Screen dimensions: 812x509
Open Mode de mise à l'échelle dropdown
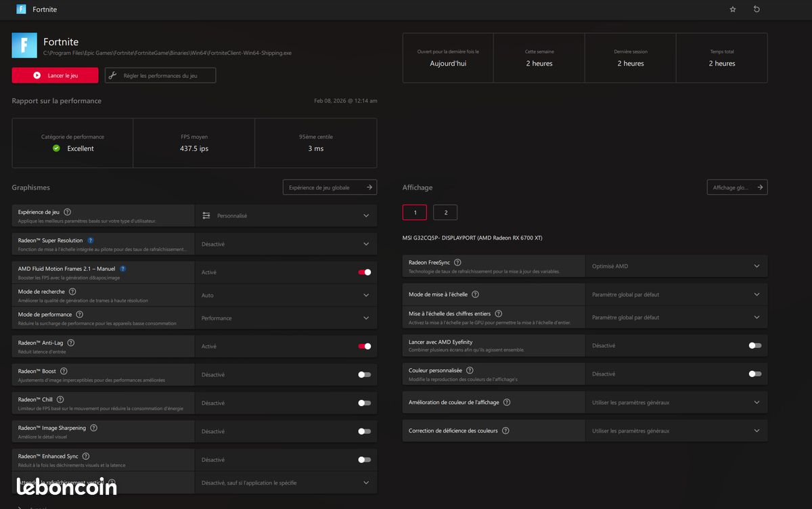[677, 294]
